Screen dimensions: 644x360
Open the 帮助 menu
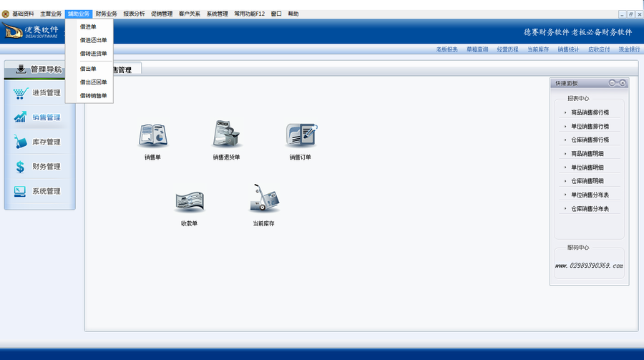click(293, 14)
